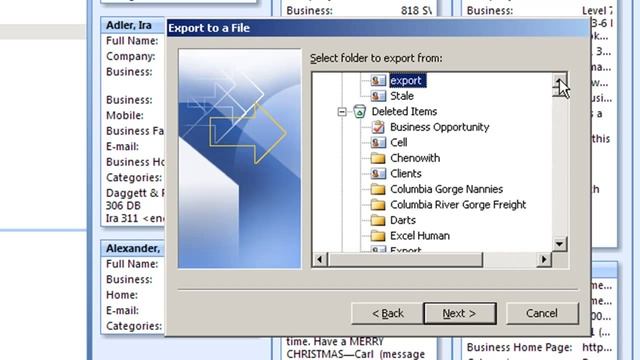Select the Columbia Gorge Nannies folder
640x360 pixels.
pos(447,189)
